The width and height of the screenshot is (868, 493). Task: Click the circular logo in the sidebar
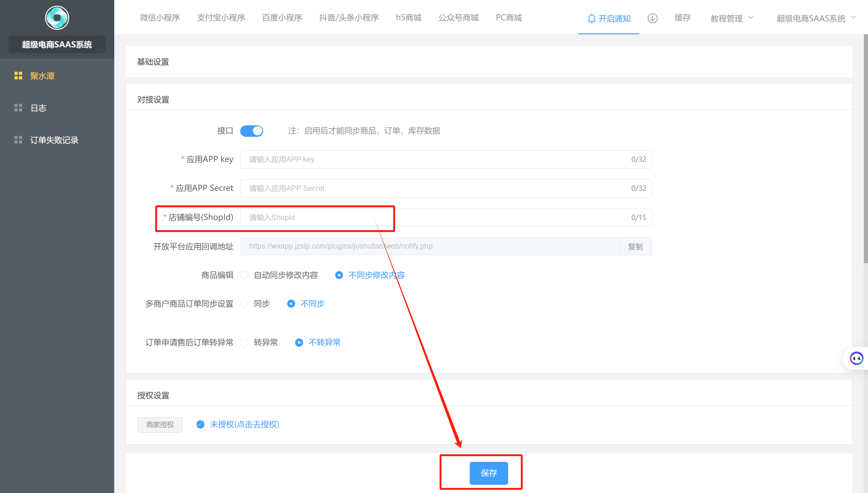click(57, 17)
